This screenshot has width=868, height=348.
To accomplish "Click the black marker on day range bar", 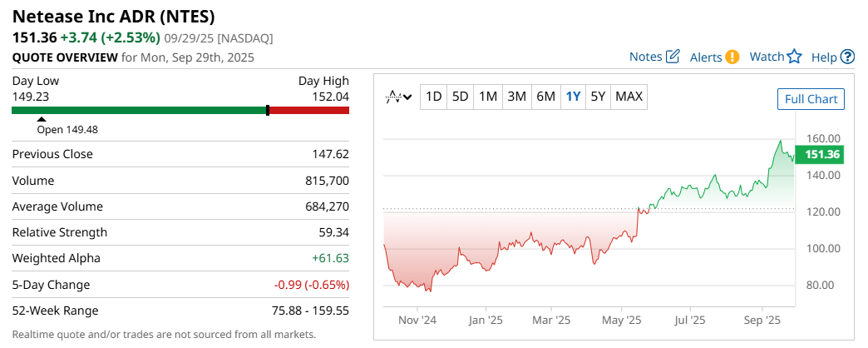I will pos(267,110).
